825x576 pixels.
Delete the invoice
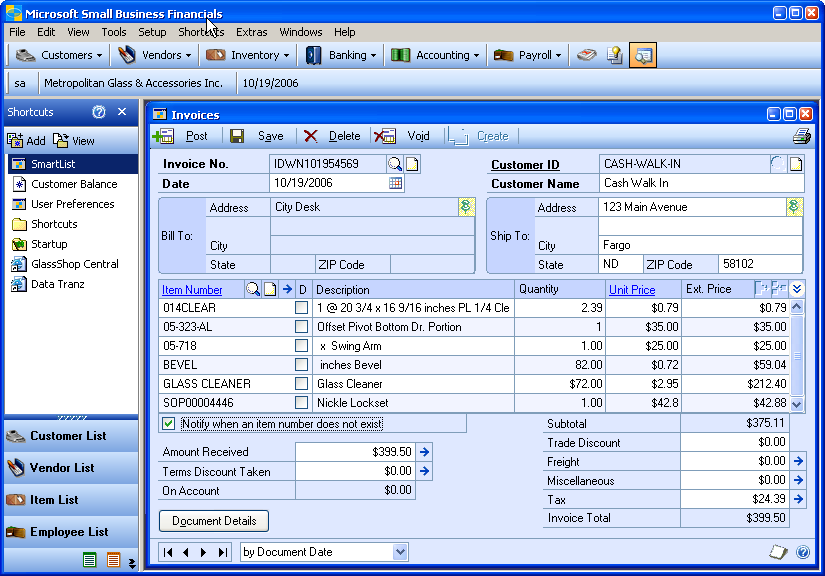(332, 136)
